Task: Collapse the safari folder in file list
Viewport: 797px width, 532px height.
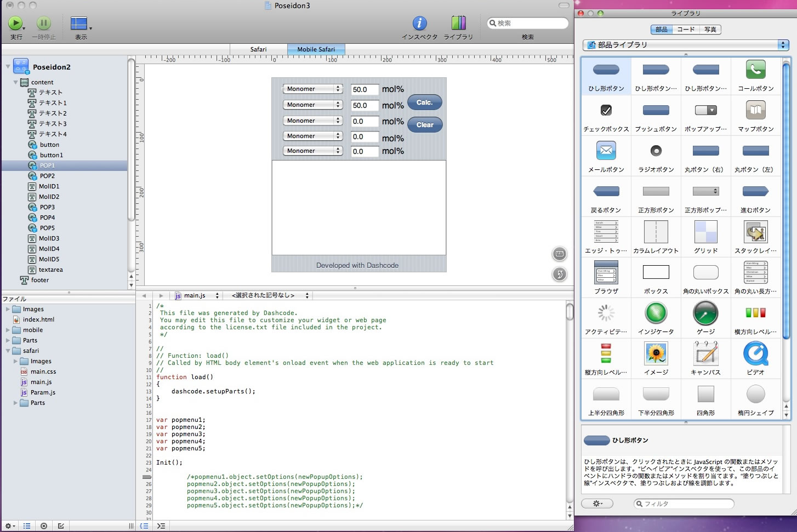Action: coord(8,351)
